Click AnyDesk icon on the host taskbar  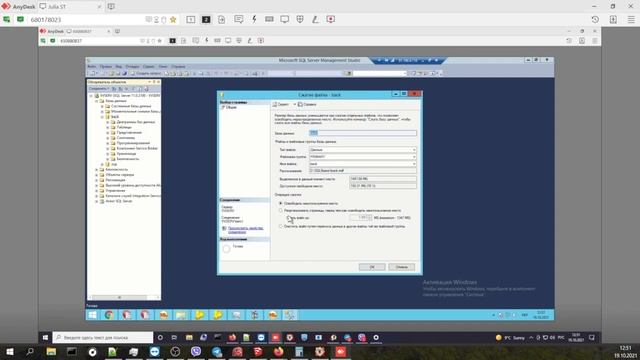point(341,352)
